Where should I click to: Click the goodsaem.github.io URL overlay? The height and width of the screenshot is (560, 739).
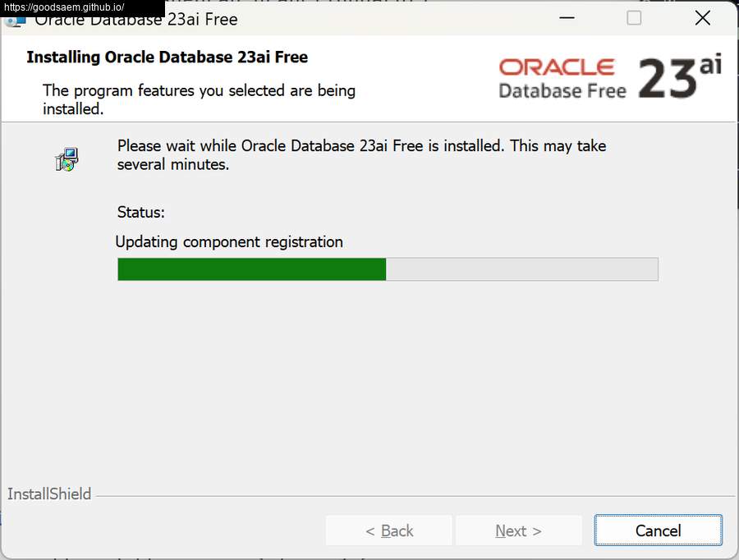[64, 7]
